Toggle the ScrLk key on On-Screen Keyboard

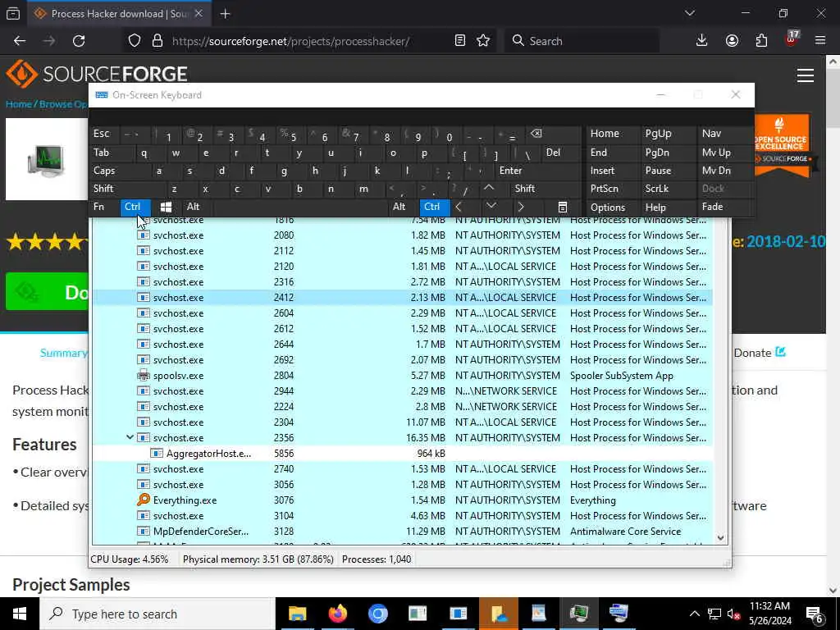(668, 189)
